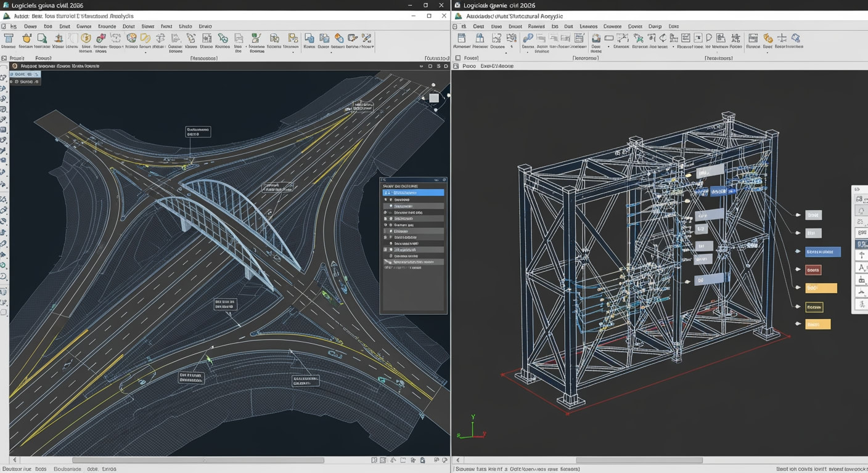Screen dimensions: 868x473
Task: Open the 'Cest' menu in right window
Action: coord(478,26)
